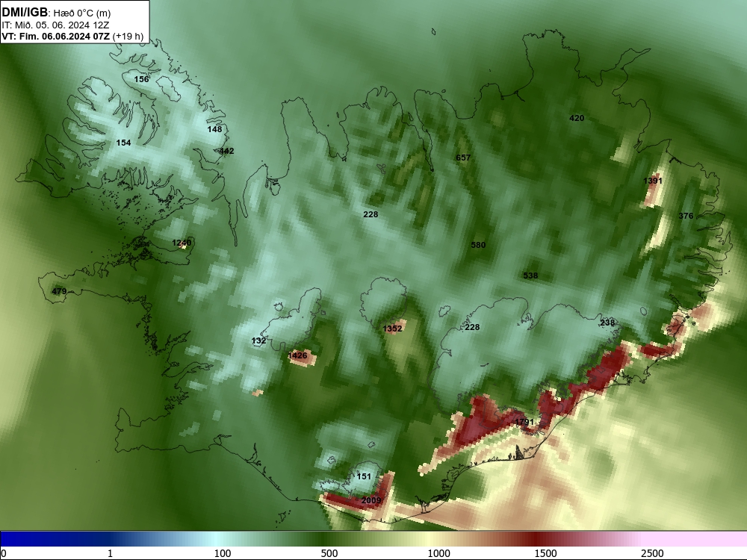Select the 376 value near the east coast
This screenshot has width=747, height=560.
pyautogui.click(x=686, y=216)
